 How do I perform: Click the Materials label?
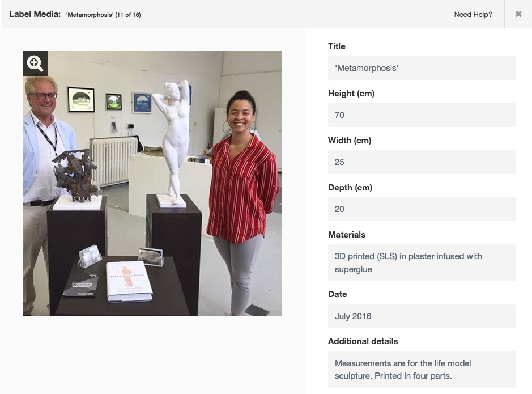coord(347,235)
